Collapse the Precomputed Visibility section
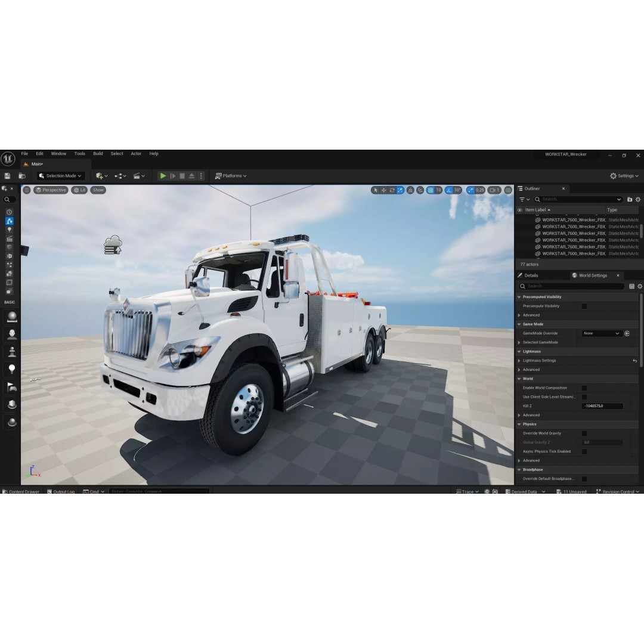The width and height of the screenshot is (644, 644). (x=519, y=297)
